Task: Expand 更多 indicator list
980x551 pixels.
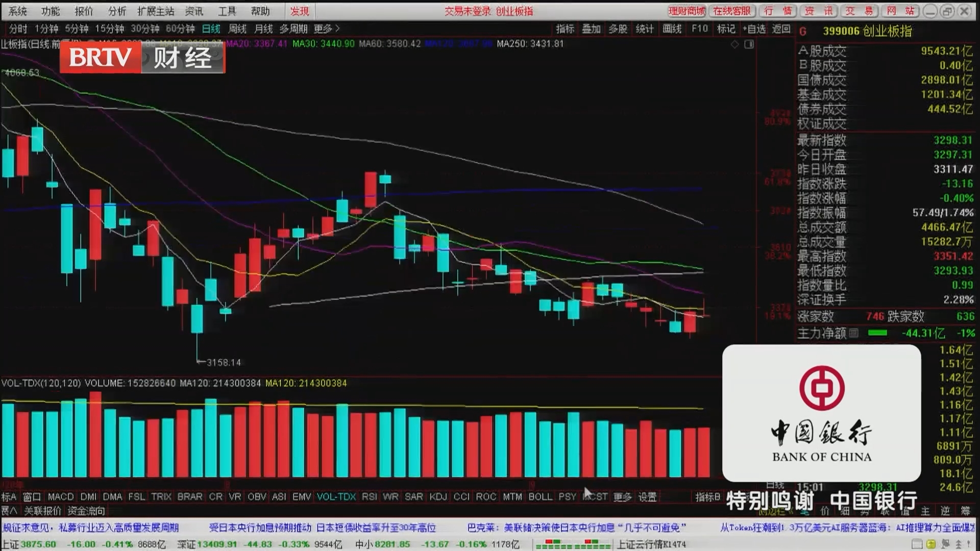Action: [x=622, y=496]
